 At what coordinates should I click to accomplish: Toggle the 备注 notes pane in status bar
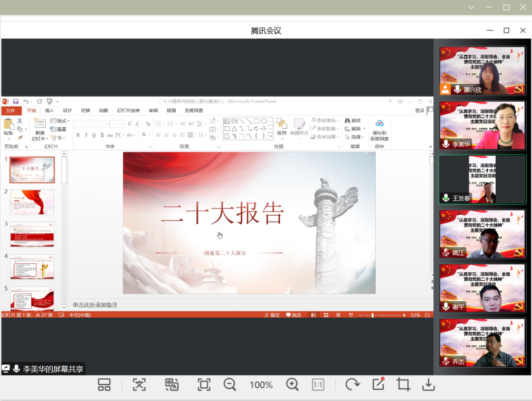[x=272, y=315]
